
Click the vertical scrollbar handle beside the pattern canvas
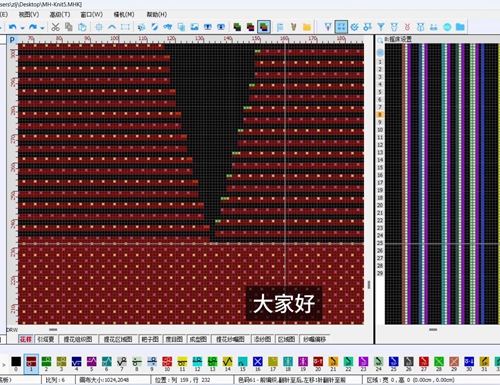pyautogui.click(x=369, y=285)
